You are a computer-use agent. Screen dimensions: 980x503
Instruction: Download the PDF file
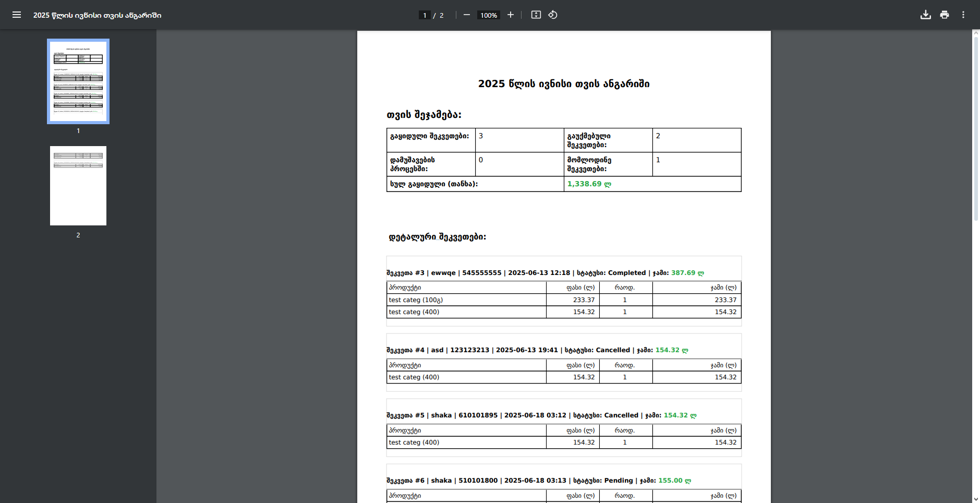coord(925,15)
